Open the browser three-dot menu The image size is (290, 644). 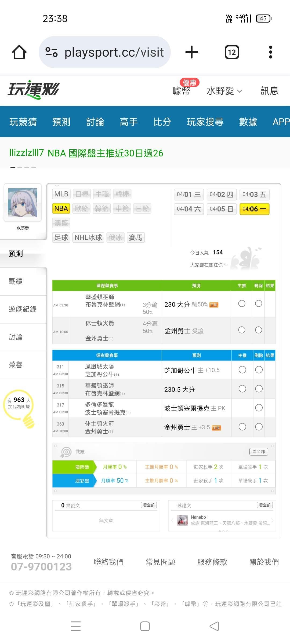pos(270,52)
